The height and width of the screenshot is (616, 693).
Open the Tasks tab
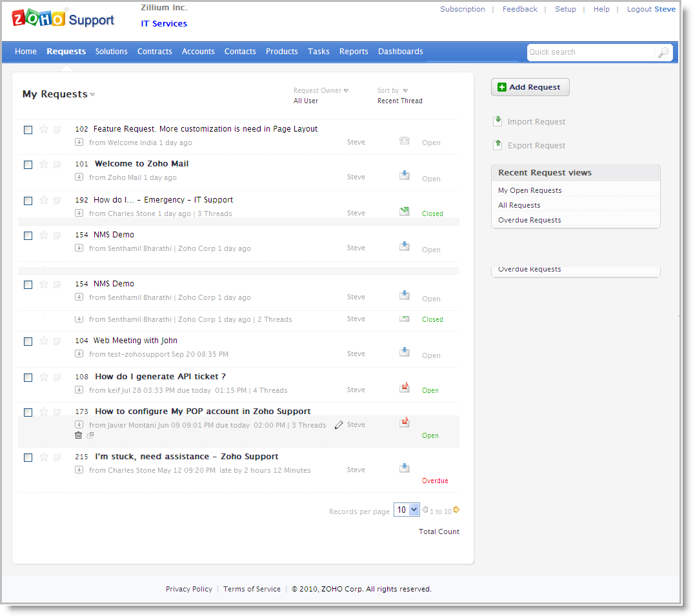319,52
